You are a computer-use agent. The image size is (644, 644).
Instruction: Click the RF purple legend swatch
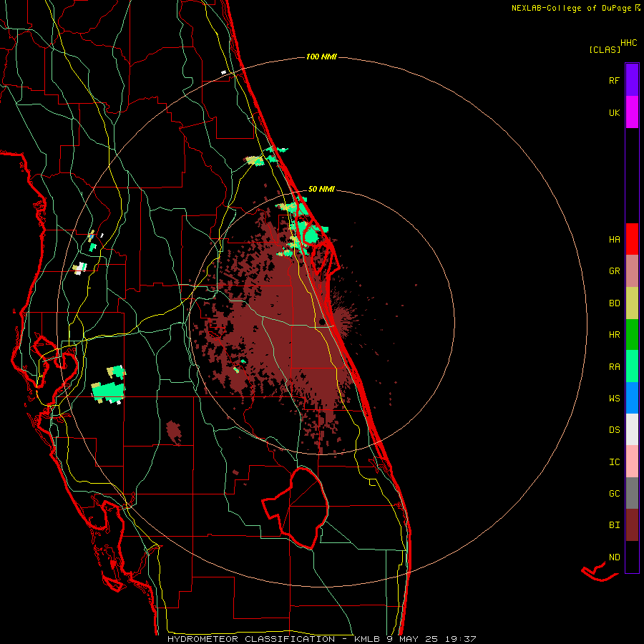pos(632,80)
